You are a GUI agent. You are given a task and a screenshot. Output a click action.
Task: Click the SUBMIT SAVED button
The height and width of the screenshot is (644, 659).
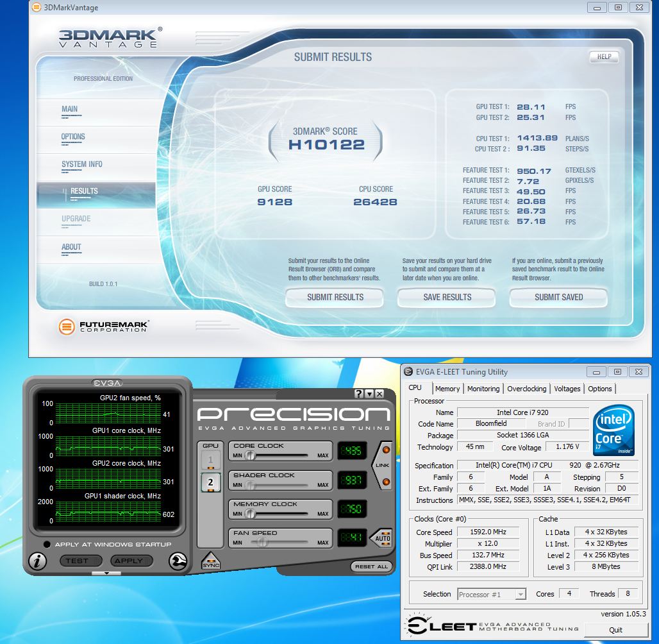pos(558,298)
